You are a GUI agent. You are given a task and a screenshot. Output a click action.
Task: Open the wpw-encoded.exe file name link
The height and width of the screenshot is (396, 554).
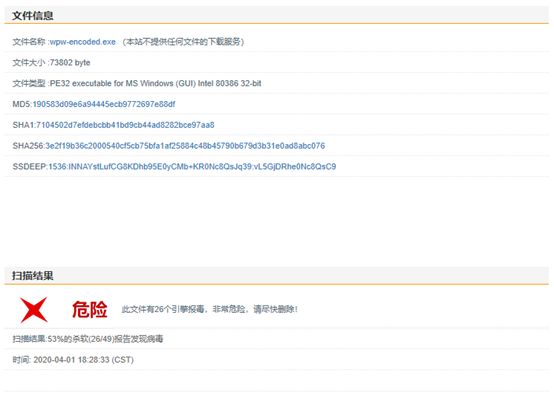(83, 42)
